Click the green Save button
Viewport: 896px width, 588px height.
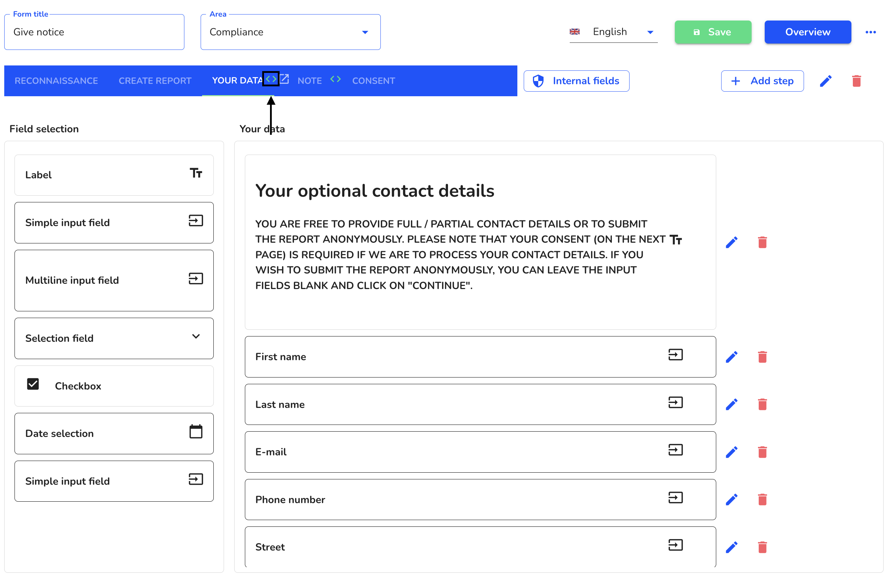[713, 33]
